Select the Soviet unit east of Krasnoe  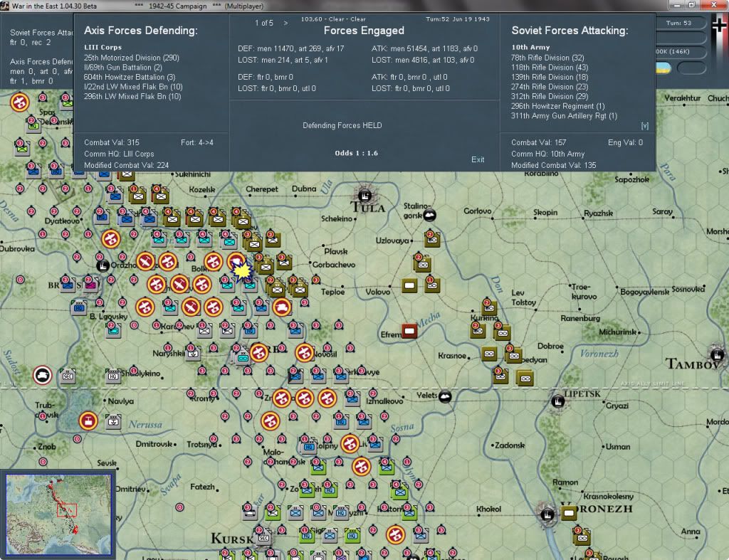[488, 354]
